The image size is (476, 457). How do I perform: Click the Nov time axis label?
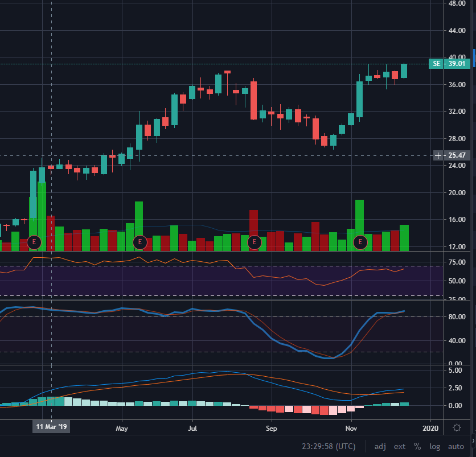(x=351, y=429)
